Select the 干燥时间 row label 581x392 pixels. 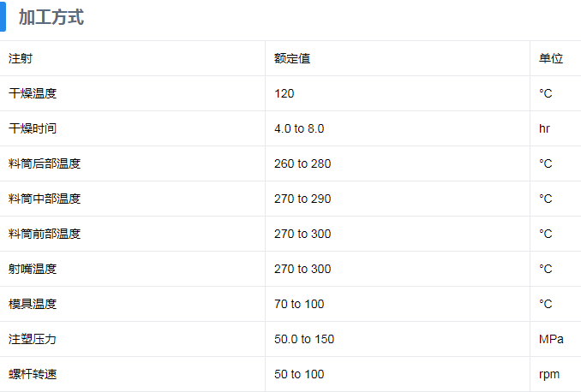tap(33, 128)
